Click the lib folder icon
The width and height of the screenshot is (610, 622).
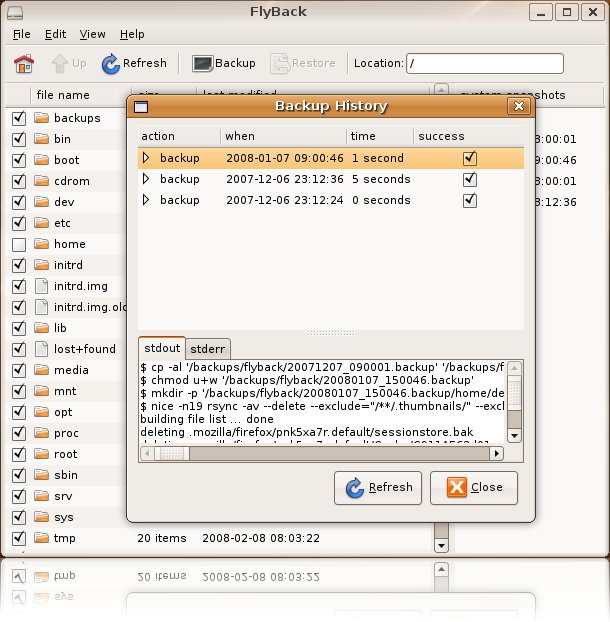coord(41,328)
